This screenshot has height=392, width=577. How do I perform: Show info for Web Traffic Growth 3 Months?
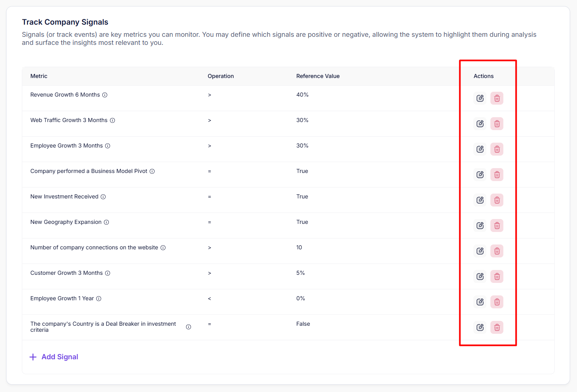click(x=112, y=120)
